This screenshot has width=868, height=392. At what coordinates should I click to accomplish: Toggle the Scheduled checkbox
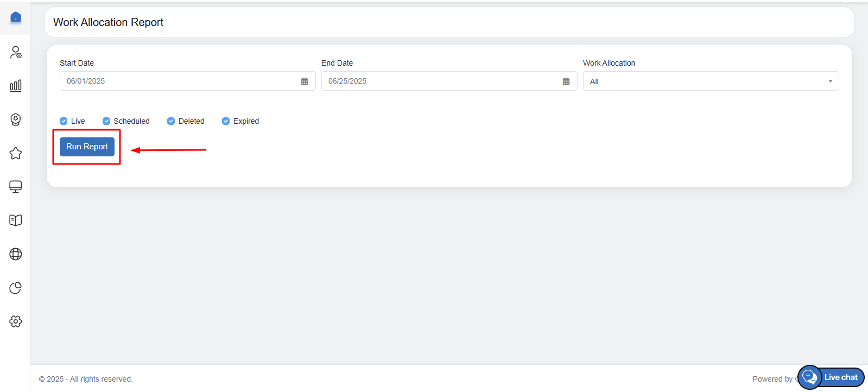[x=106, y=121]
